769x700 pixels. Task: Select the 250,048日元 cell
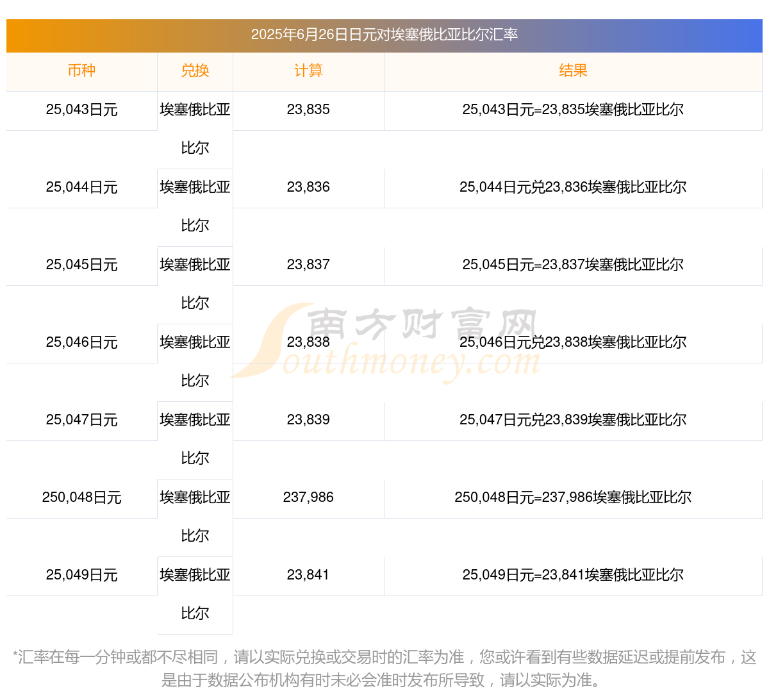click(x=81, y=497)
